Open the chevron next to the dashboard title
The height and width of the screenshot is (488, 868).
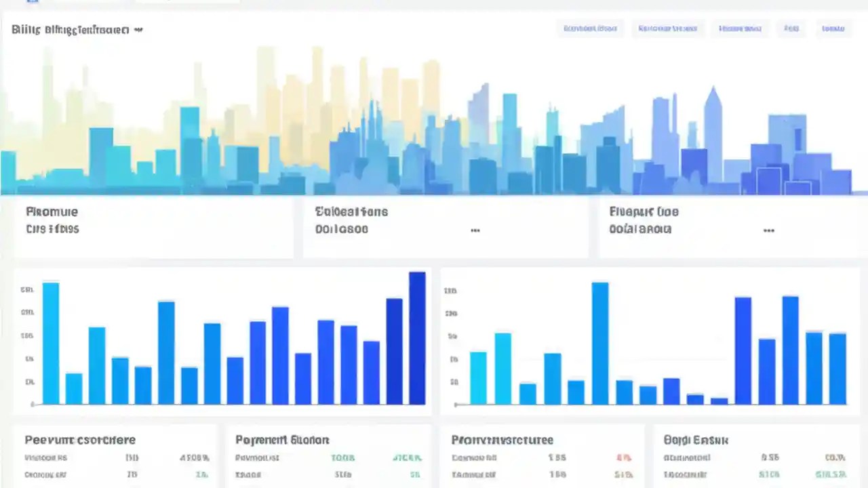pyautogui.click(x=139, y=30)
